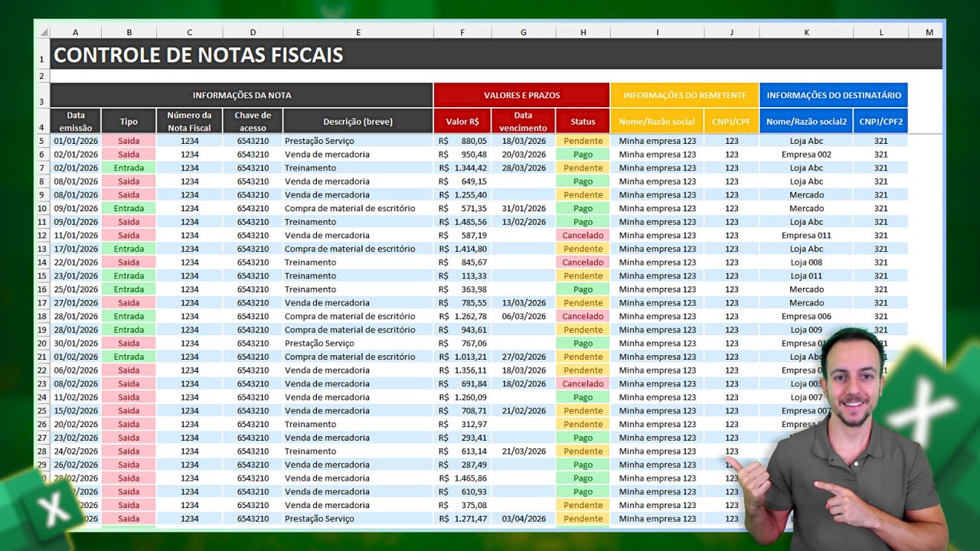Click the value cell 1.262,78
The height and width of the screenshot is (551, 980).
click(x=462, y=316)
